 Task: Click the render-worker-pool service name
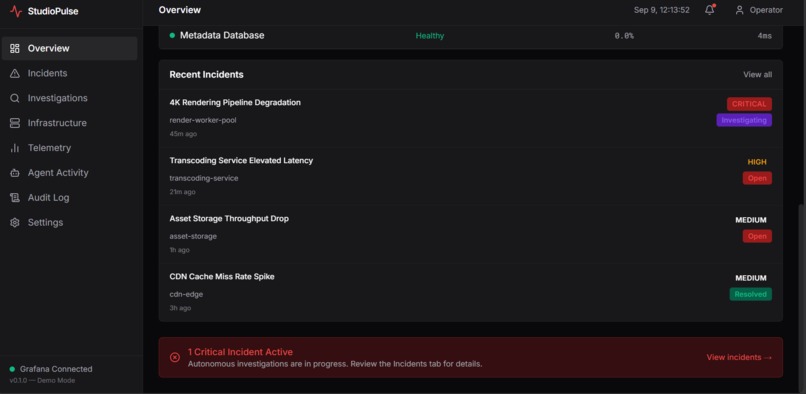(x=203, y=120)
